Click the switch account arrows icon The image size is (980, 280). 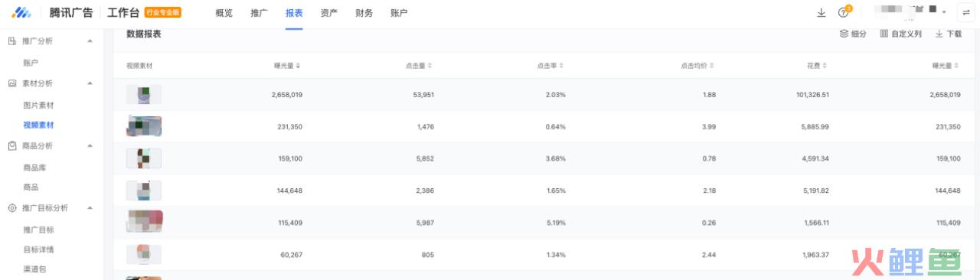pyautogui.click(x=966, y=13)
